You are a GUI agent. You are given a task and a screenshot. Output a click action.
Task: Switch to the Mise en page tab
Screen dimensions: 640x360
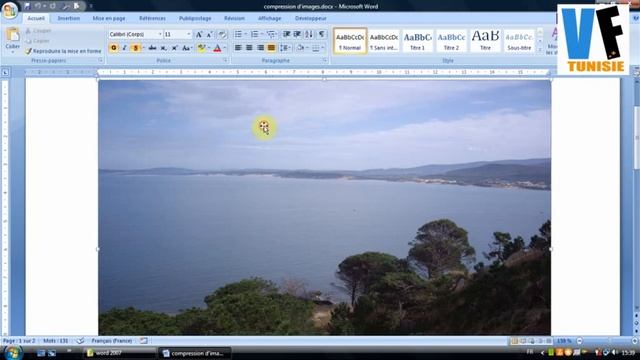click(109, 18)
